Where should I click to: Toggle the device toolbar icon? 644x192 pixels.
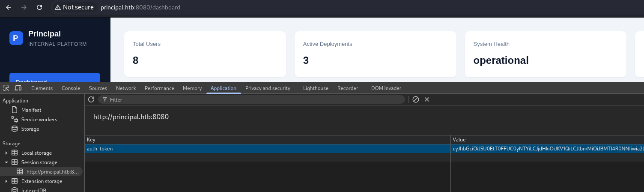18,88
